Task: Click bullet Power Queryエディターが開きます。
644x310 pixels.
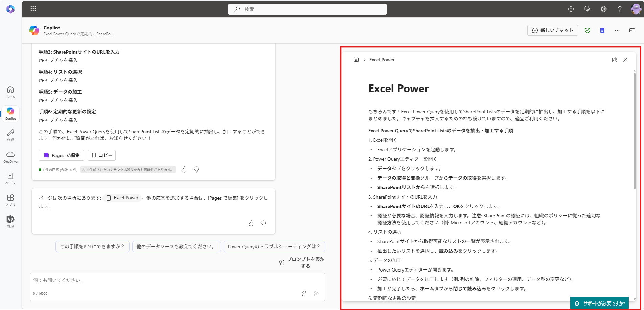Action: [x=415, y=270]
